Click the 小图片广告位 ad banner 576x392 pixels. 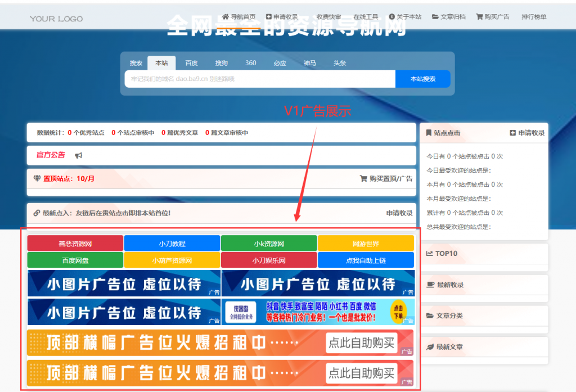coord(124,283)
